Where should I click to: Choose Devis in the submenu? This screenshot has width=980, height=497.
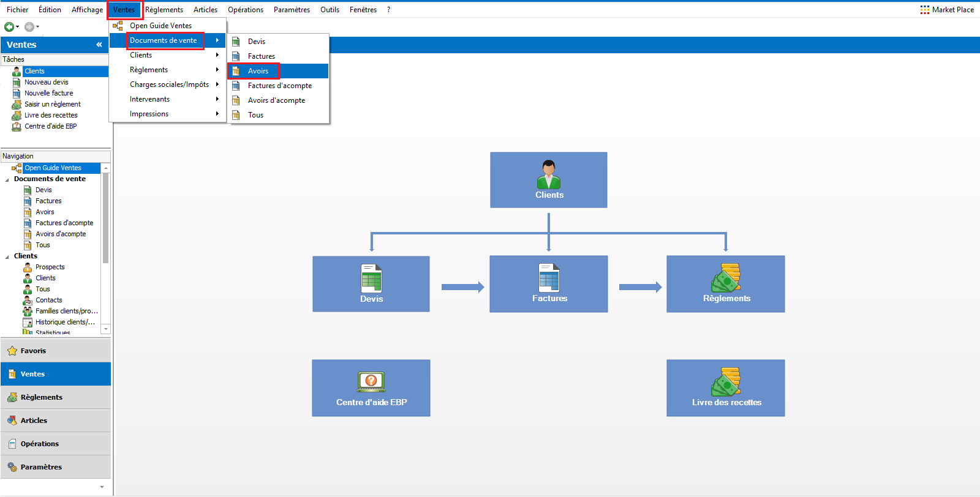pyautogui.click(x=278, y=42)
